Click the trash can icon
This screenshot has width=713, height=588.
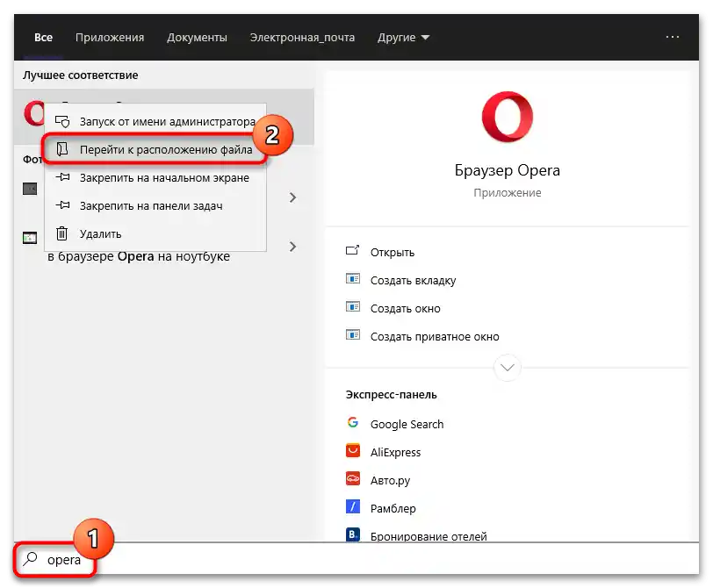(x=61, y=233)
